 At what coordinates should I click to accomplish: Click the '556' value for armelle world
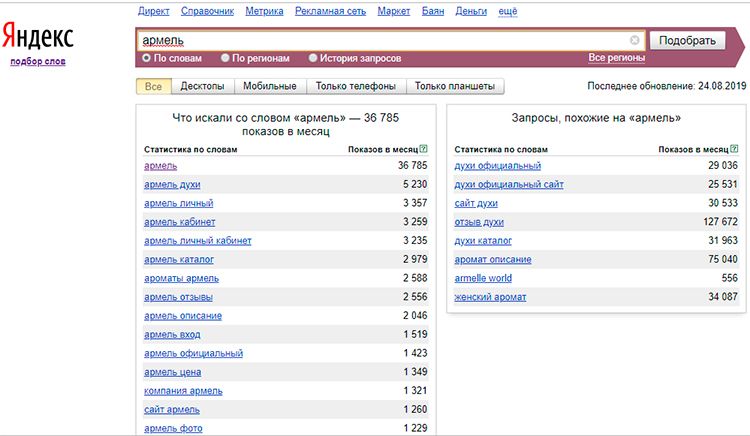click(730, 278)
